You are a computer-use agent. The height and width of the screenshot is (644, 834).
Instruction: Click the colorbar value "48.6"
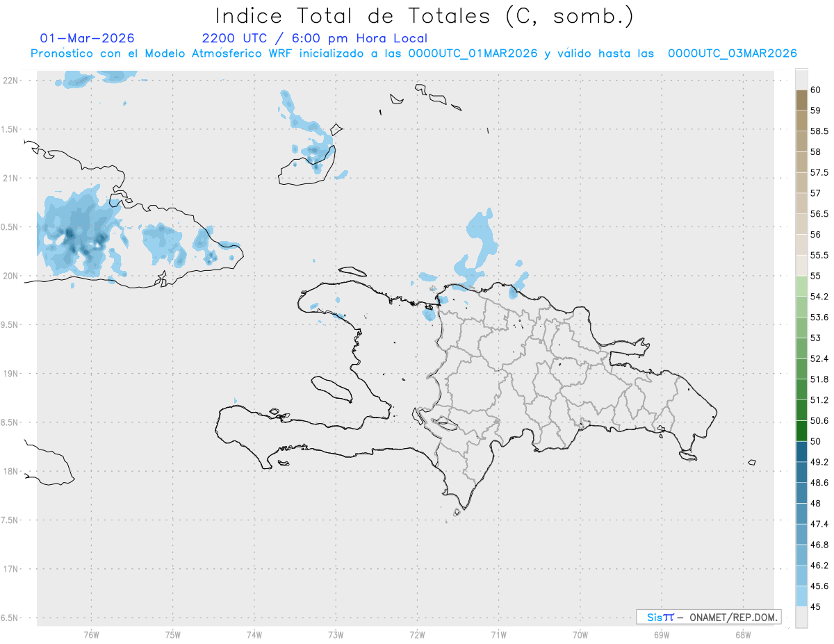point(819,483)
